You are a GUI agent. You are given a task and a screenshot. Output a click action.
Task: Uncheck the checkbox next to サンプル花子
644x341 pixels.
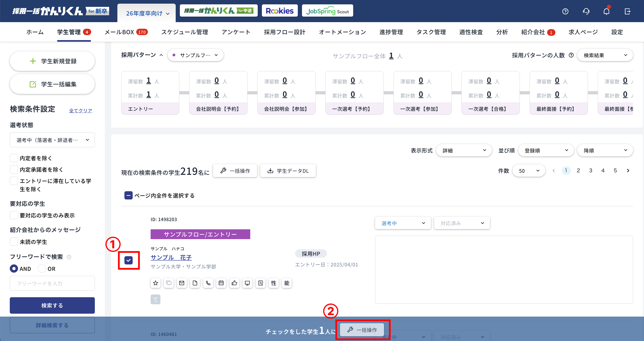(129, 260)
